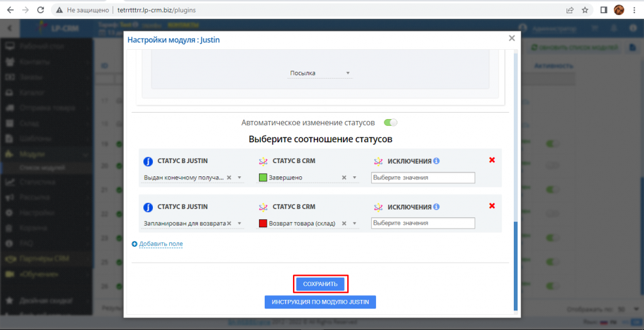Screen dimensions: 644x330
Task: Click CRM logo beside first СТАТУС В CRM
Action: tap(264, 161)
